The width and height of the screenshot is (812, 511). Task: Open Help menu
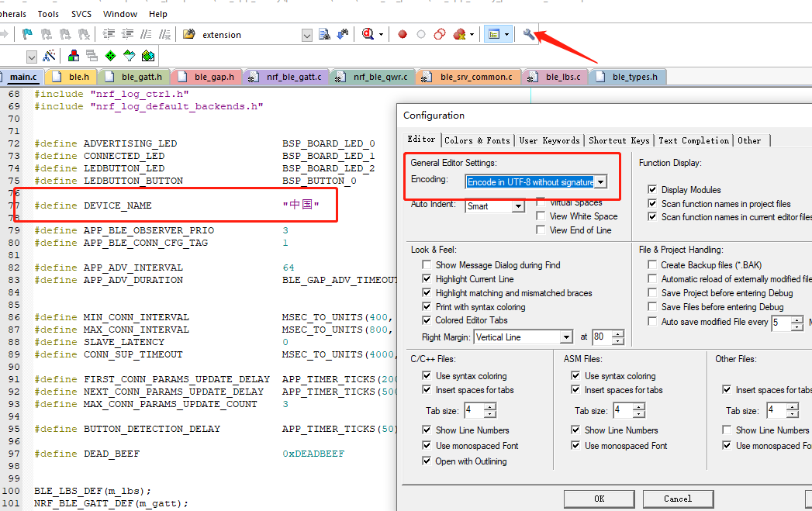tap(158, 14)
